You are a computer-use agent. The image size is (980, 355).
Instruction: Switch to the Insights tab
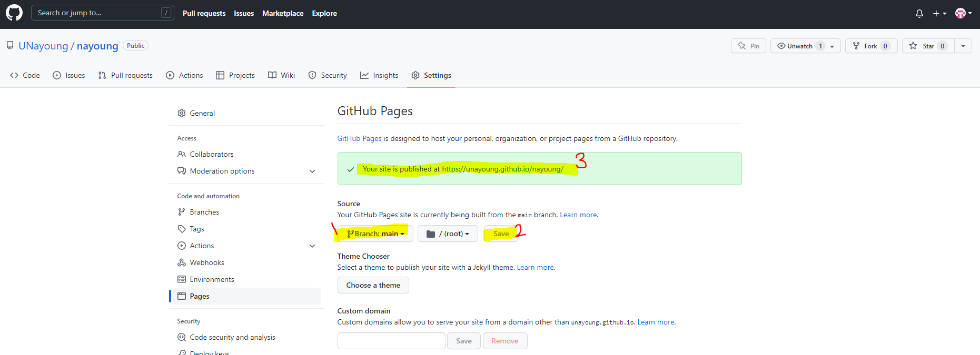379,75
